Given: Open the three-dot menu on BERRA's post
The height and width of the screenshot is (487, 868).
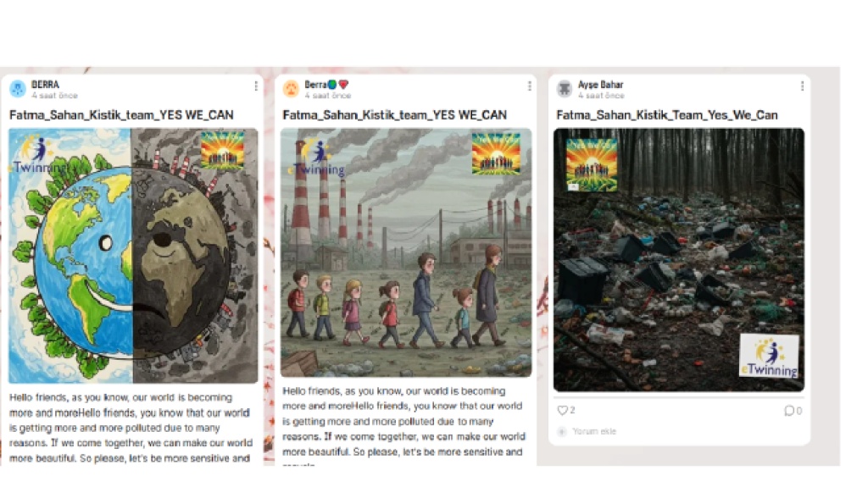Looking at the screenshot, I should click(x=256, y=86).
